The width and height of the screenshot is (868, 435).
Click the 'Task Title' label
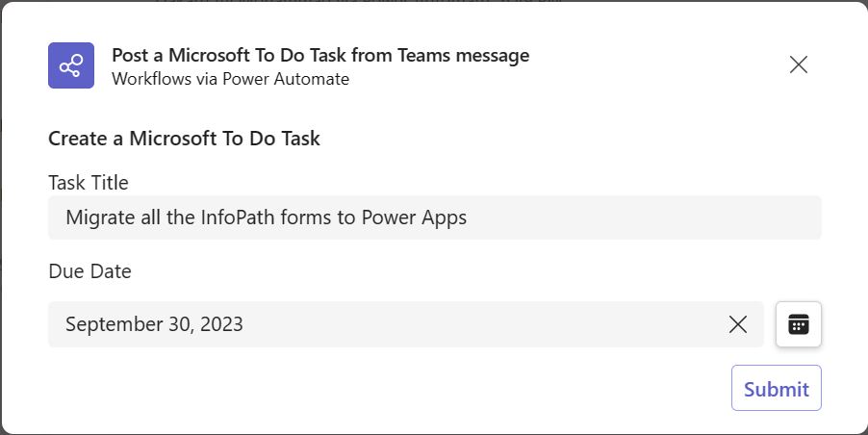click(x=89, y=183)
